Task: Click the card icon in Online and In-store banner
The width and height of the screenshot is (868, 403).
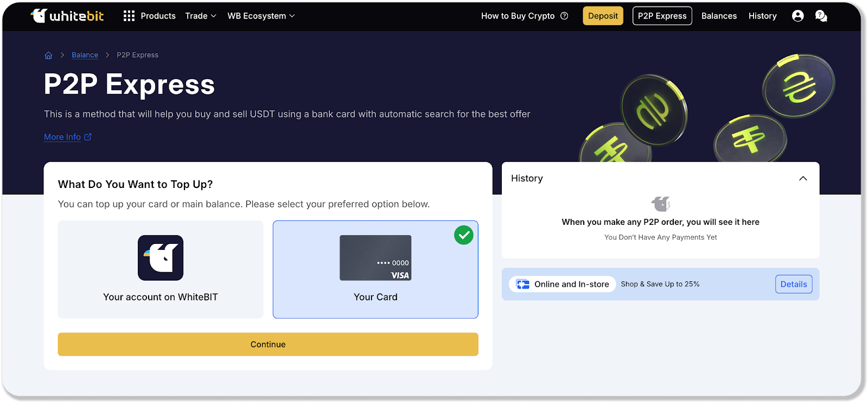Action: pyautogui.click(x=522, y=284)
